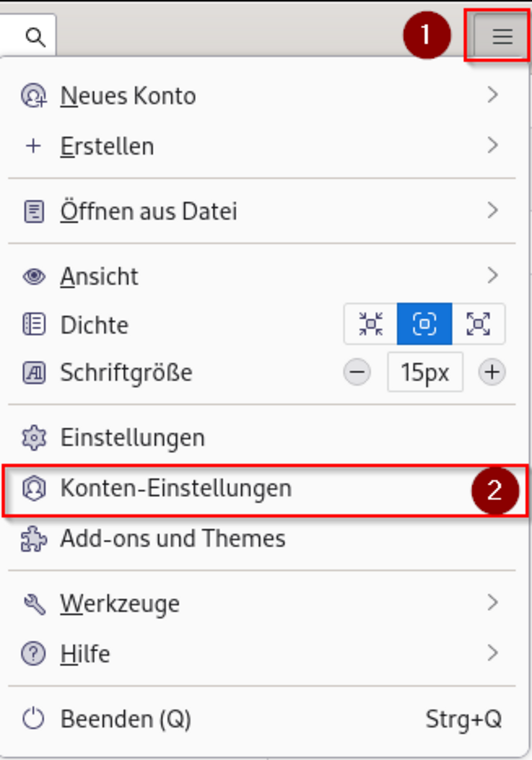Increase font size with plus button
The height and width of the screenshot is (760, 532).
(x=492, y=372)
